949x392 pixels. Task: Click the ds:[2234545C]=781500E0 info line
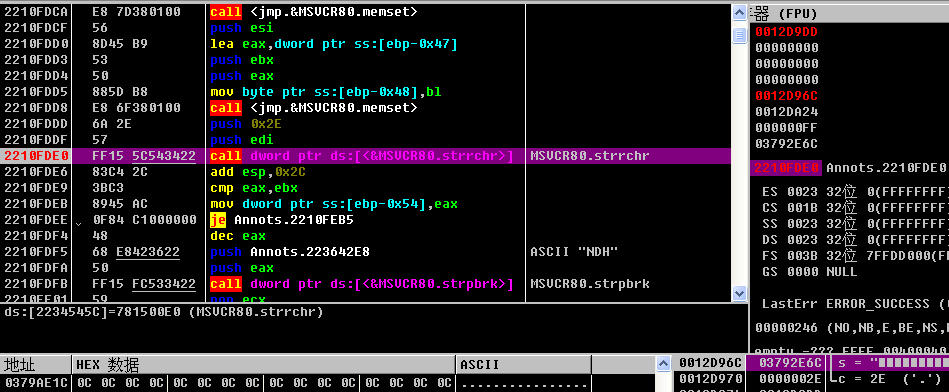tap(163, 312)
